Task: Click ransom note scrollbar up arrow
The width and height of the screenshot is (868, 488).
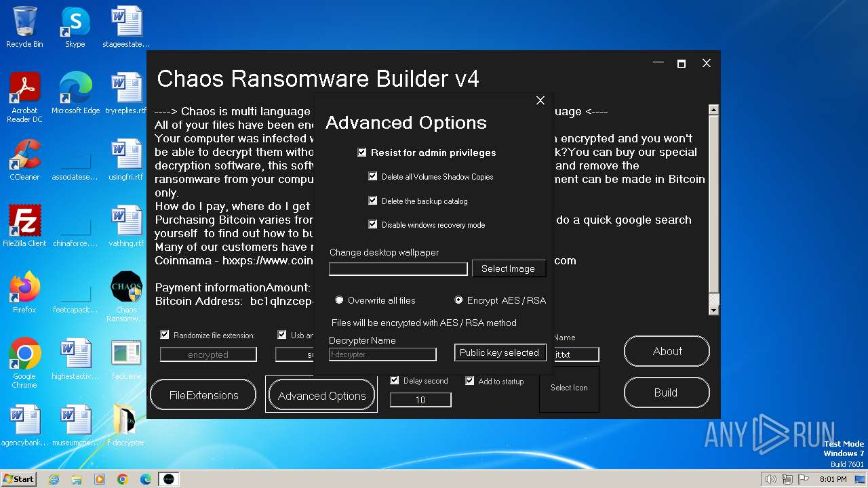Action: tap(713, 110)
